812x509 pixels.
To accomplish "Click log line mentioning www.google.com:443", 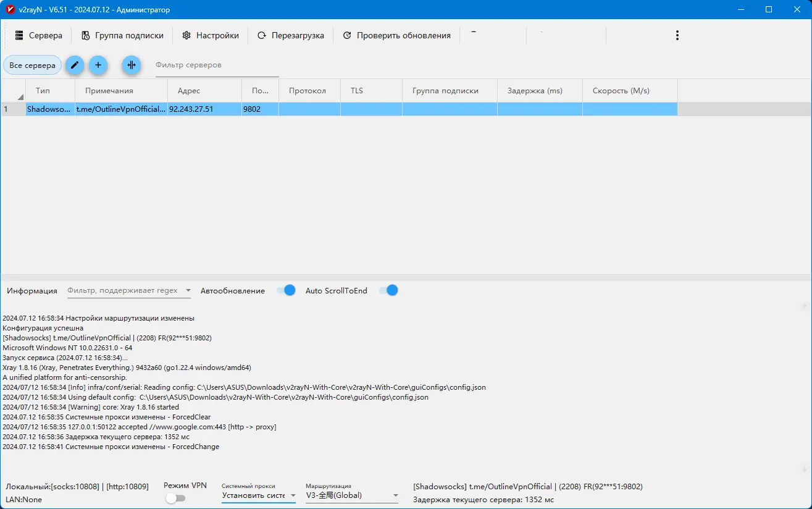I will pos(140,427).
